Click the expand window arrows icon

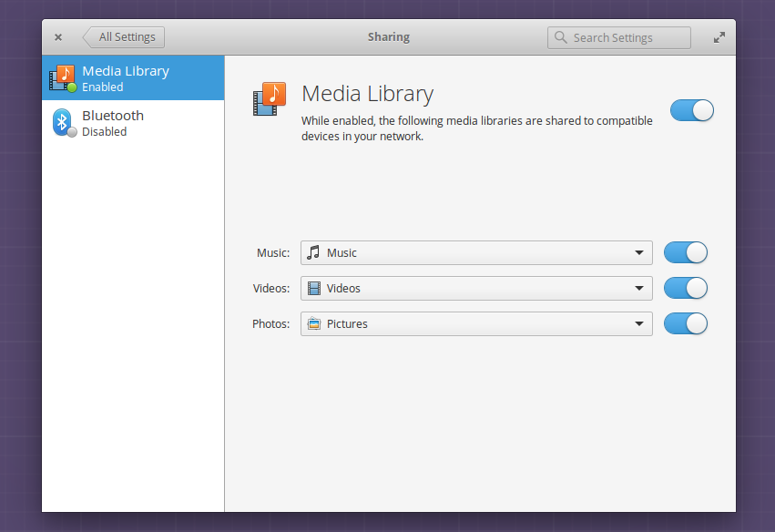coord(719,37)
